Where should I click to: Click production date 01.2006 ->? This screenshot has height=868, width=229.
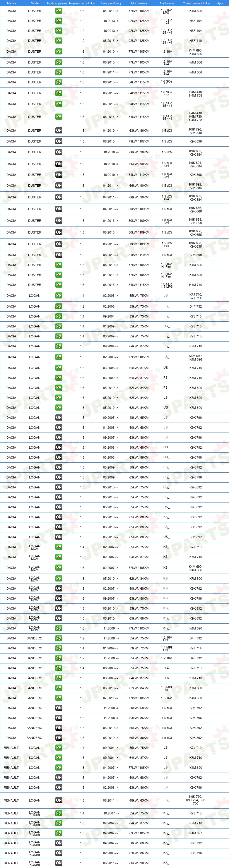point(111,428)
